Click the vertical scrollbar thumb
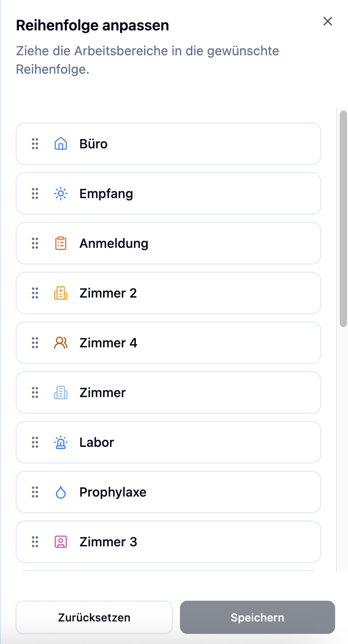This screenshot has height=644, width=348. click(x=343, y=218)
